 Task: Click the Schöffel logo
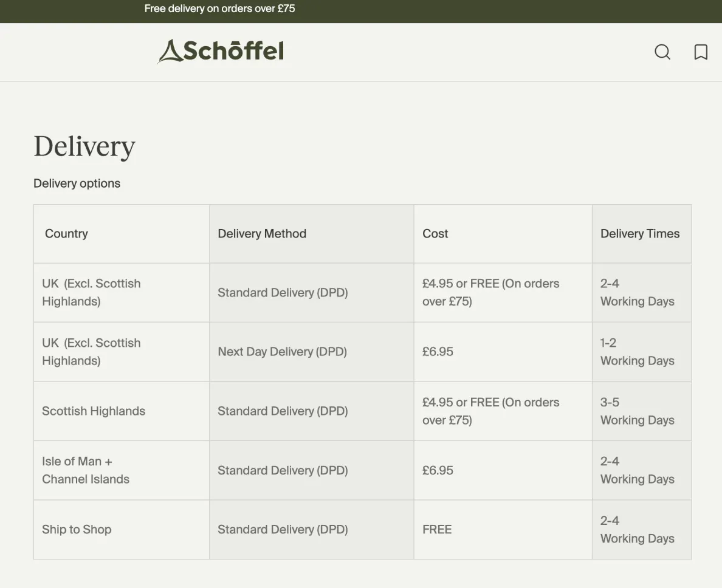coord(221,51)
